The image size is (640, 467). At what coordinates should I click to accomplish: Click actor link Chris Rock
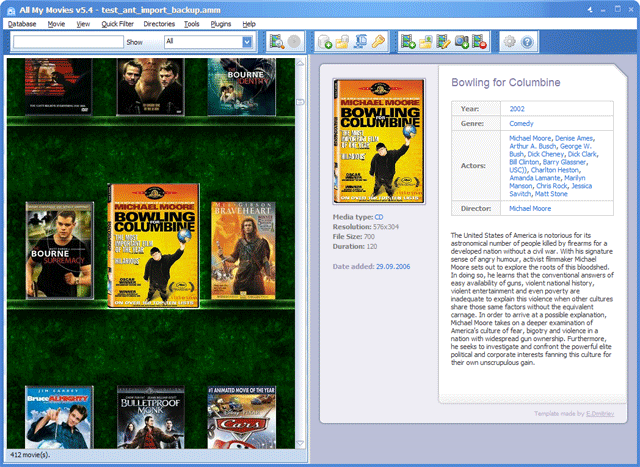[x=552, y=186]
